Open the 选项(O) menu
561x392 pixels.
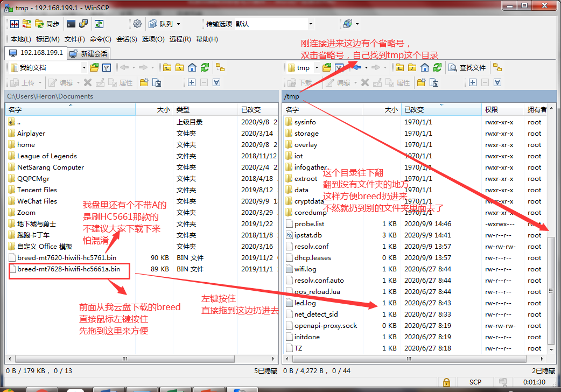(153, 39)
